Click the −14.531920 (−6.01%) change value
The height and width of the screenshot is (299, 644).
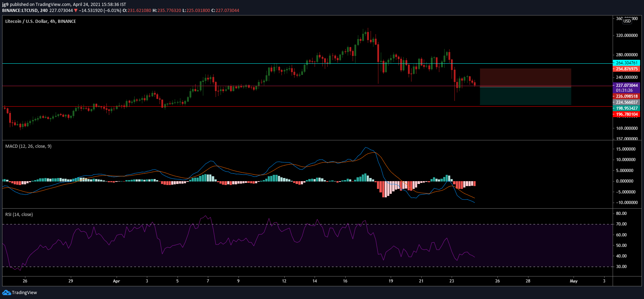pyautogui.click(x=100, y=11)
